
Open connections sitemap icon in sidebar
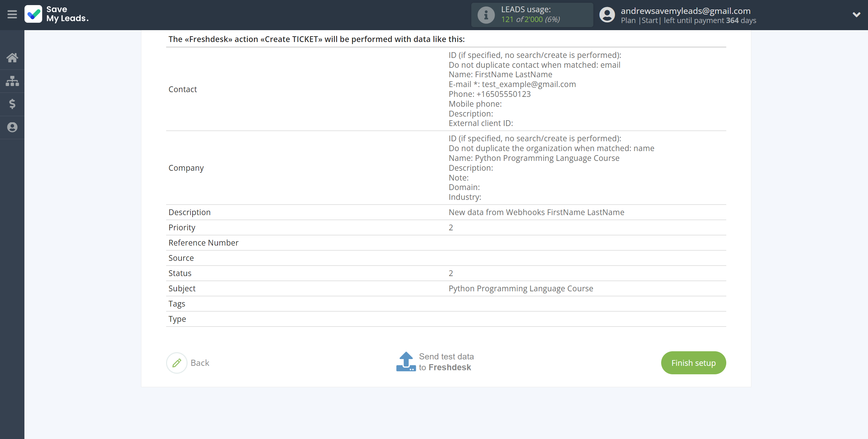(x=12, y=81)
